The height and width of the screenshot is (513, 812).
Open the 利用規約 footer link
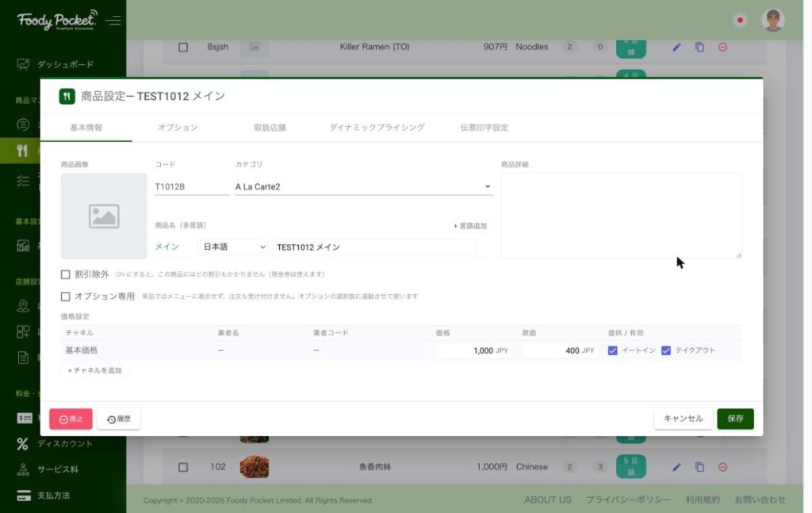point(703,500)
